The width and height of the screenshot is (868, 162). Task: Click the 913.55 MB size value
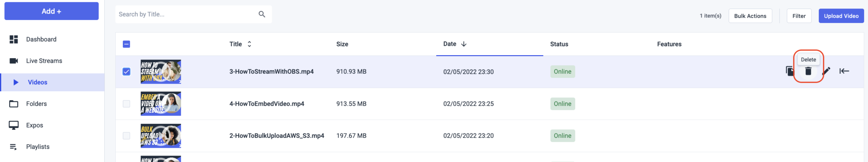[351, 103]
